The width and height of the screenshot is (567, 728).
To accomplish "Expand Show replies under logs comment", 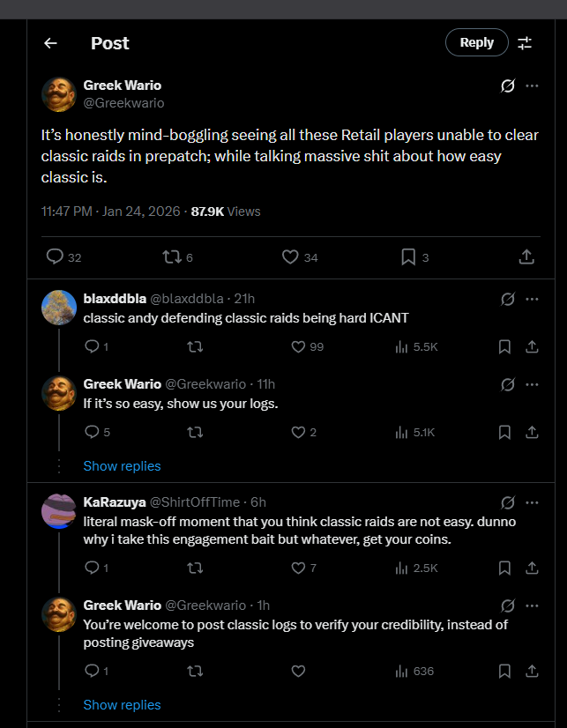I will [122, 466].
